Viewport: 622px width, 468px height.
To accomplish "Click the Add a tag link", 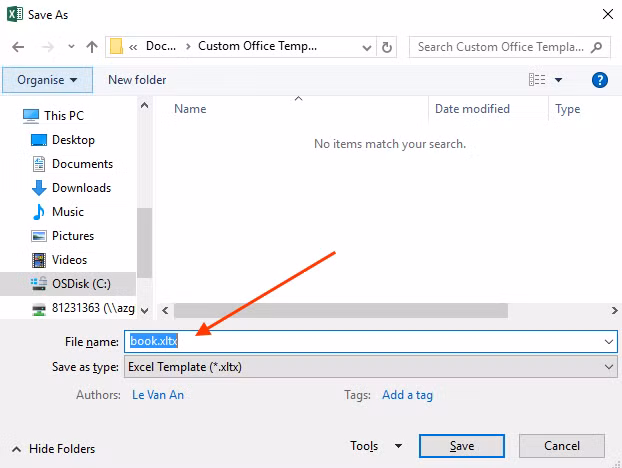I will 407,395.
